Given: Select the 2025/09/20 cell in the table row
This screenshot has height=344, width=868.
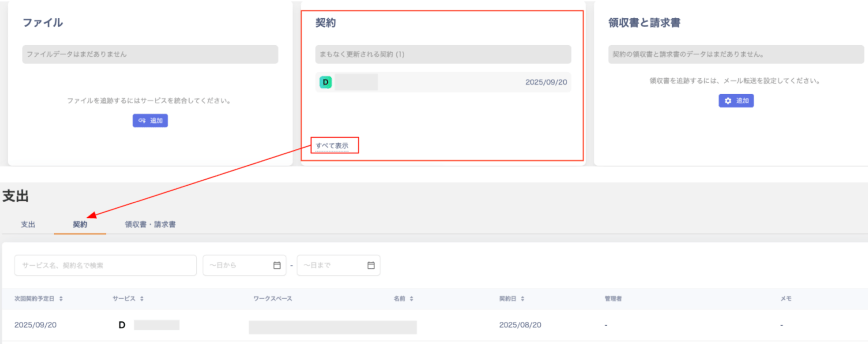Looking at the screenshot, I should click(x=35, y=325).
